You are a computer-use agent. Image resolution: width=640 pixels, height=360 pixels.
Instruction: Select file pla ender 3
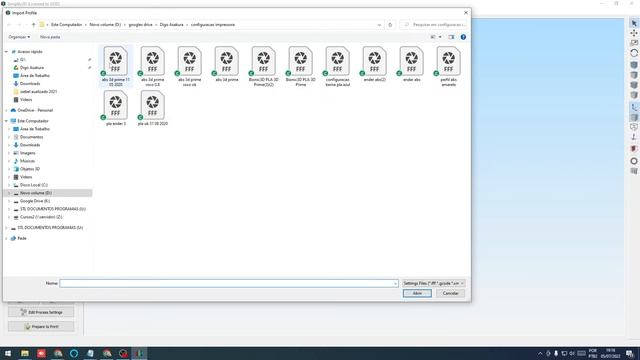click(x=116, y=108)
